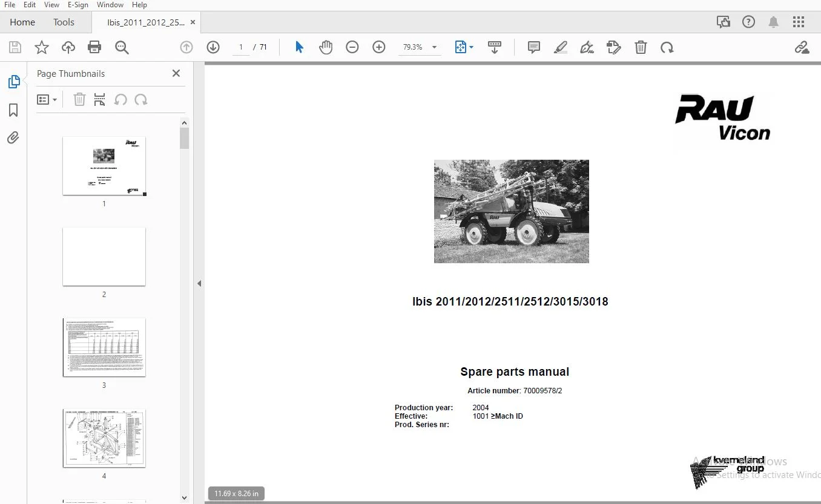821x504 pixels.
Task: Open the View menu
Action: click(x=51, y=5)
